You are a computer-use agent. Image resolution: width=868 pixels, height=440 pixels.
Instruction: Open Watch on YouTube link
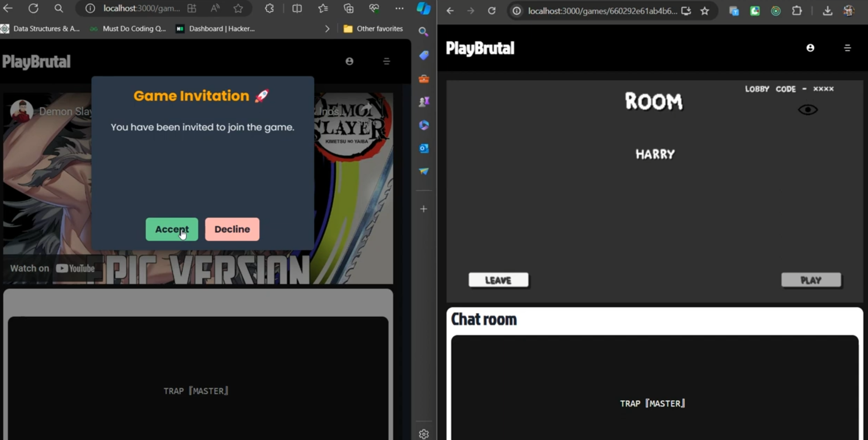pyautogui.click(x=52, y=268)
